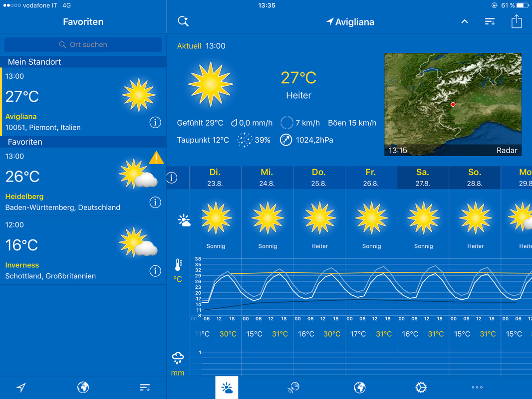View the Heidelberg weather warning triangle

[156, 158]
